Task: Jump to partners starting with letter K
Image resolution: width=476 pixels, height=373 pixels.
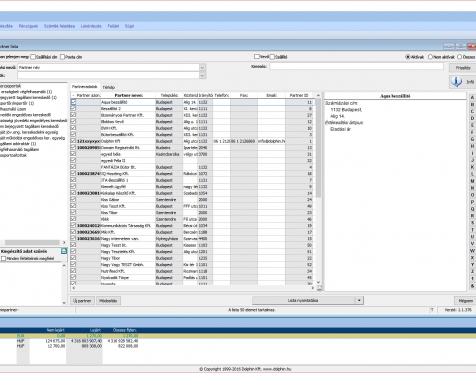Action: click(x=472, y=167)
